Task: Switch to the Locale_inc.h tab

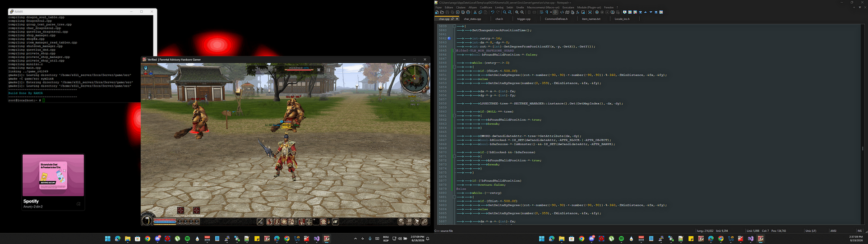Action: coord(622,19)
